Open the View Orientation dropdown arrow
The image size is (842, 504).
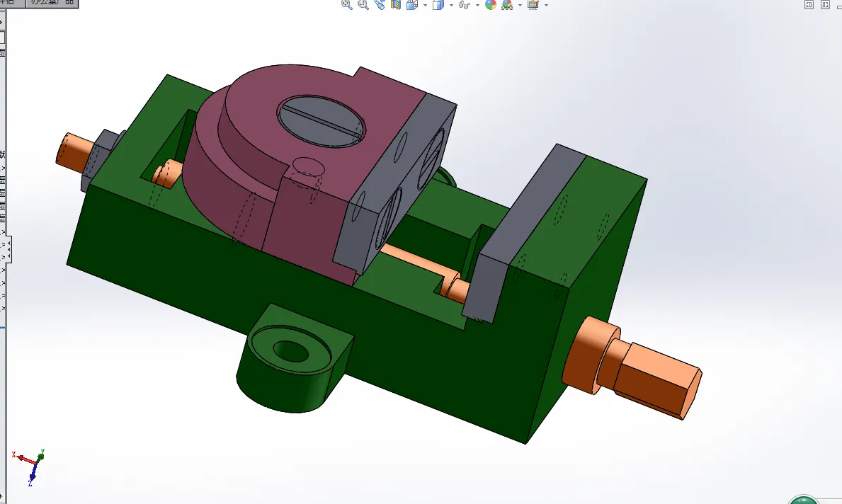[x=426, y=6]
